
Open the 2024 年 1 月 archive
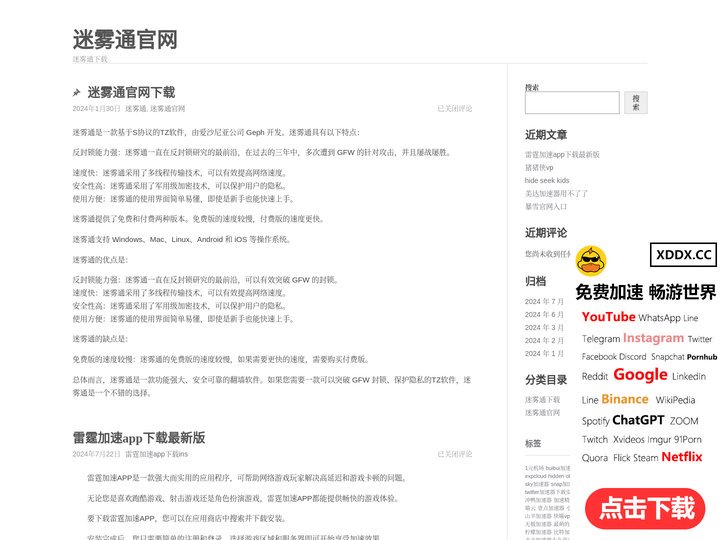(544, 354)
